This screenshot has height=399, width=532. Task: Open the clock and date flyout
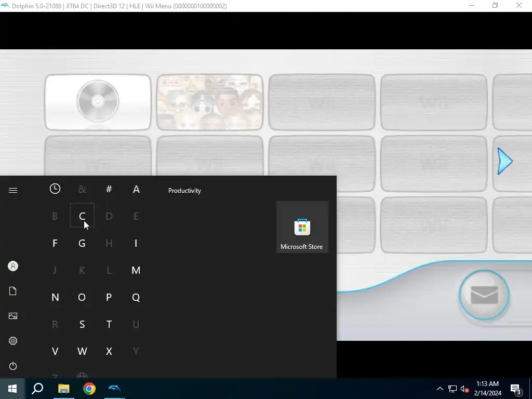[487, 389]
